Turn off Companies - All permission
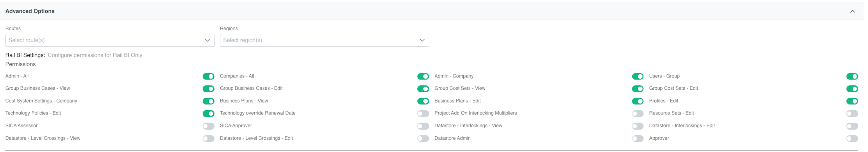Image resolution: width=868 pixels, height=152 pixels. [x=423, y=76]
